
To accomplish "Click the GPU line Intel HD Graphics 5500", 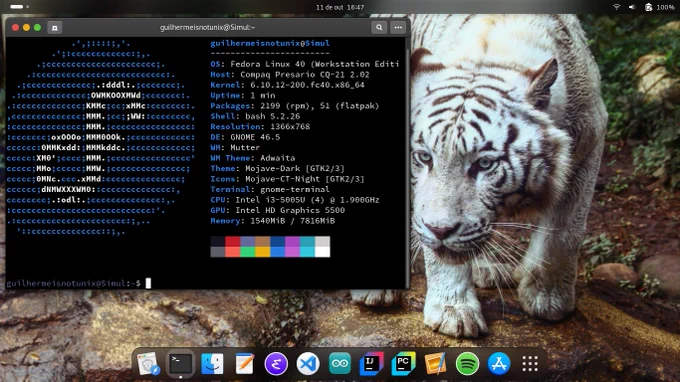I will (x=278, y=210).
